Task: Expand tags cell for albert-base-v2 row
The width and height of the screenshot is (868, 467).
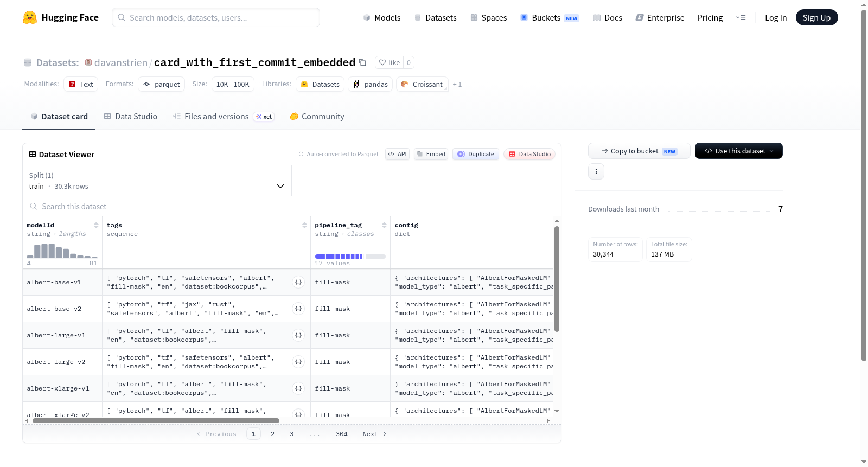Action: (x=298, y=309)
